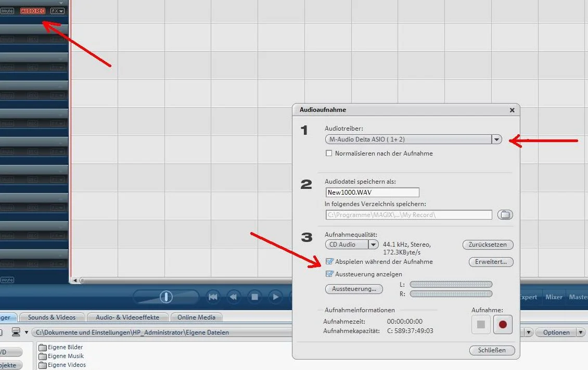
Task: Click the volume slider knob in the transport bar
Action: 166,297
